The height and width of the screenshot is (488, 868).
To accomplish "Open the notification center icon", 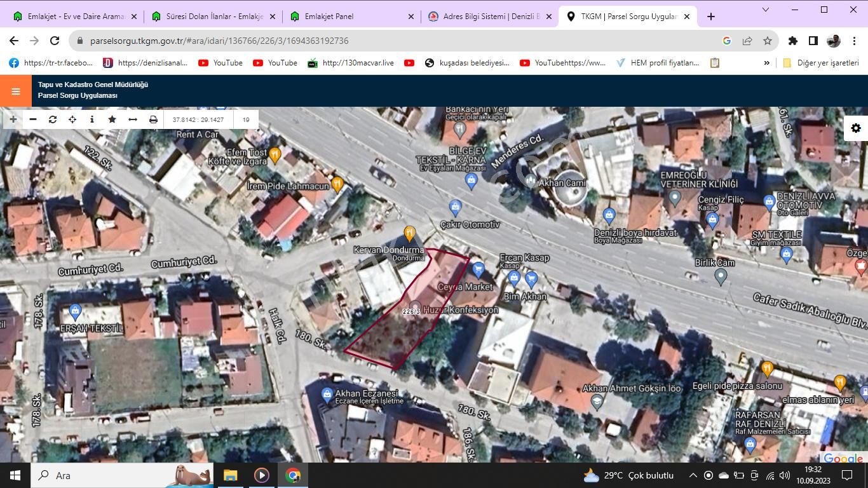I will coord(847,475).
